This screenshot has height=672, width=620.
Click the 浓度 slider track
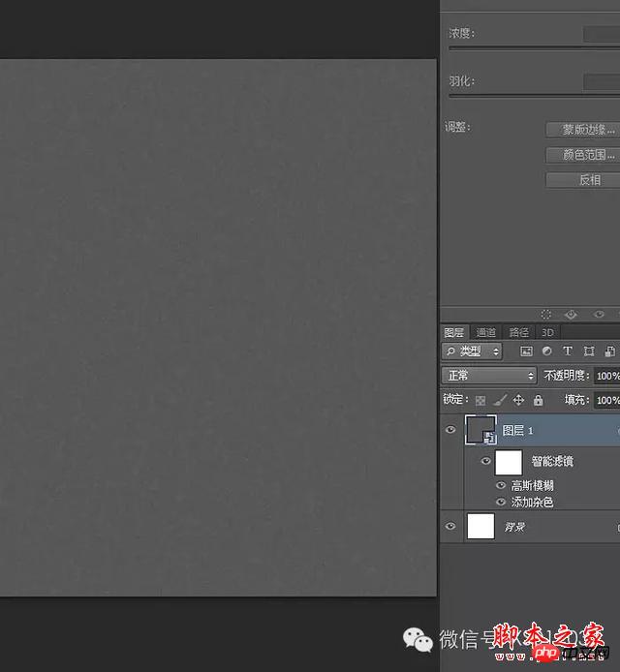(534, 48)
